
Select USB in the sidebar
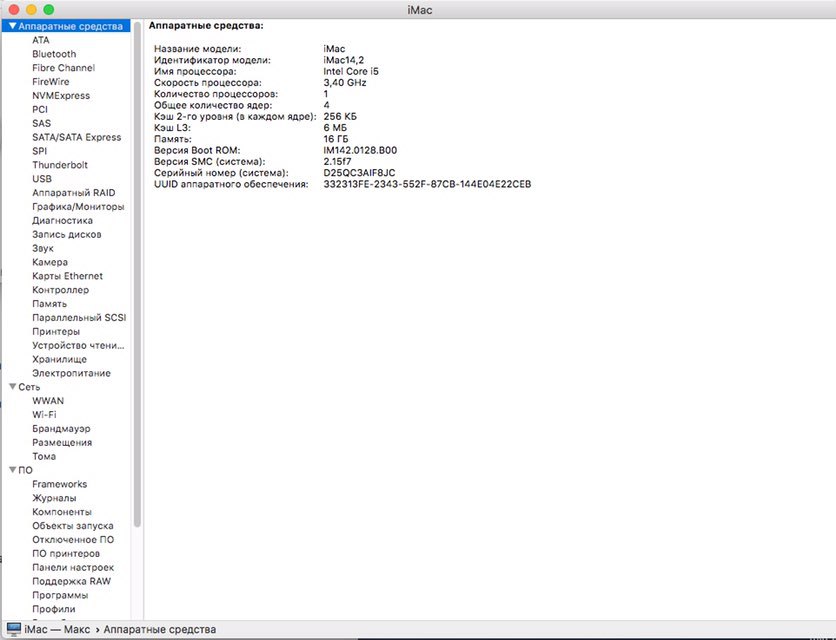[42, 179]
